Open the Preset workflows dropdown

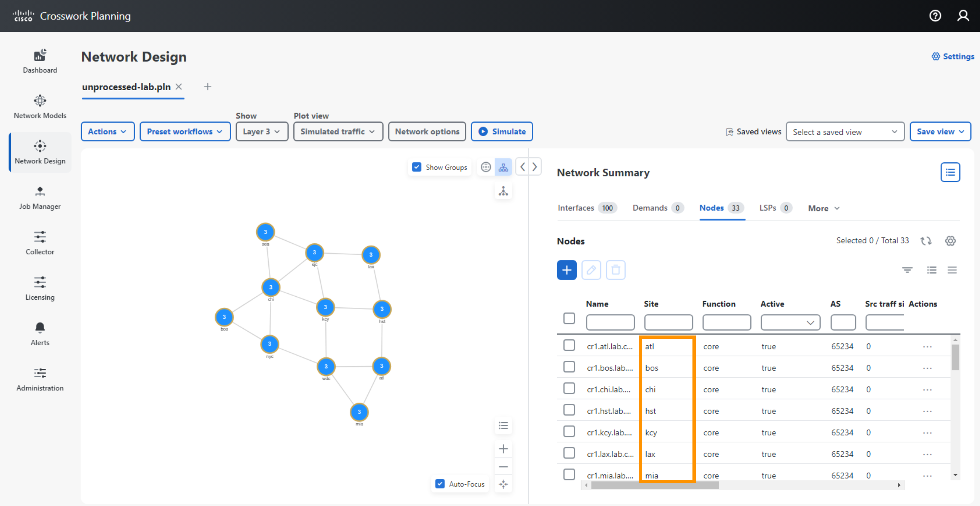tap(185, 132)
